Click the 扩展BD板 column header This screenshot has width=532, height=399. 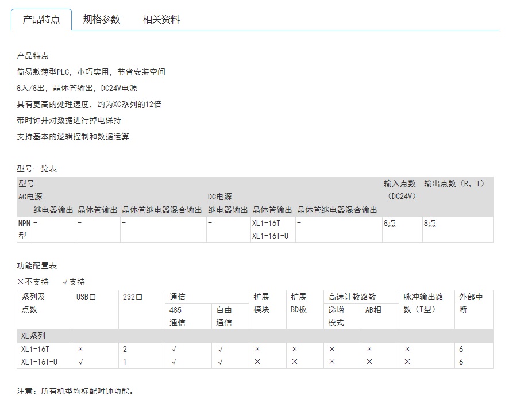299,303
